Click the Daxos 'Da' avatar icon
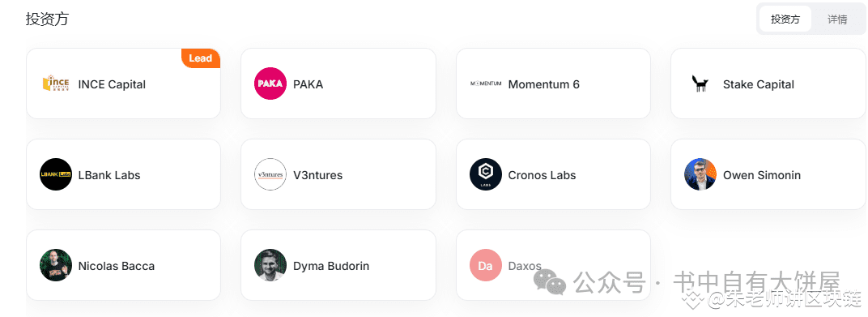This screenshot has width=868, height=317. pos(486,265)
